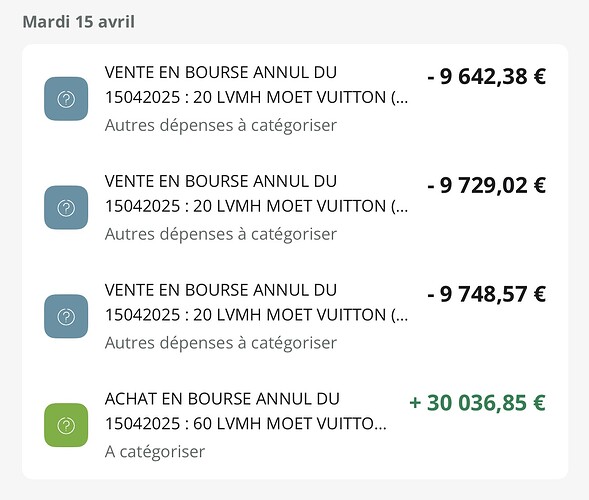Screen dimensions: 589x500
Task: Select the - 9 729,02 € amount
Action: [x=486, y=186]
